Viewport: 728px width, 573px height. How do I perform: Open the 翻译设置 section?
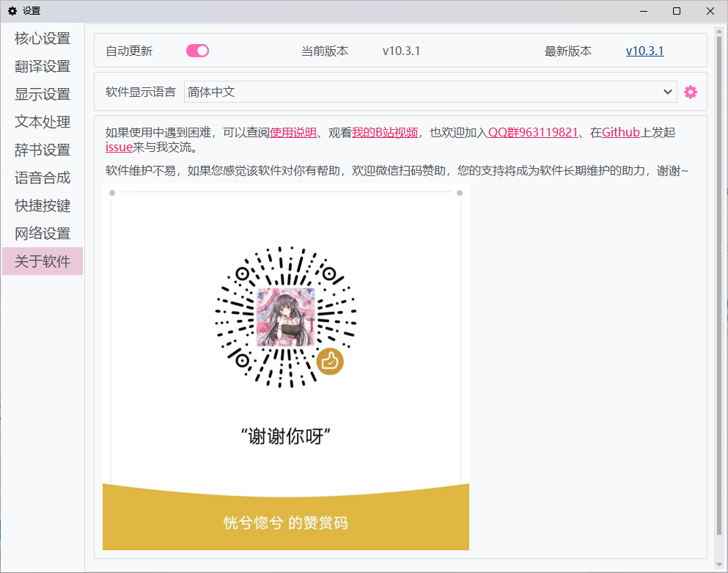tap(41, 66)
